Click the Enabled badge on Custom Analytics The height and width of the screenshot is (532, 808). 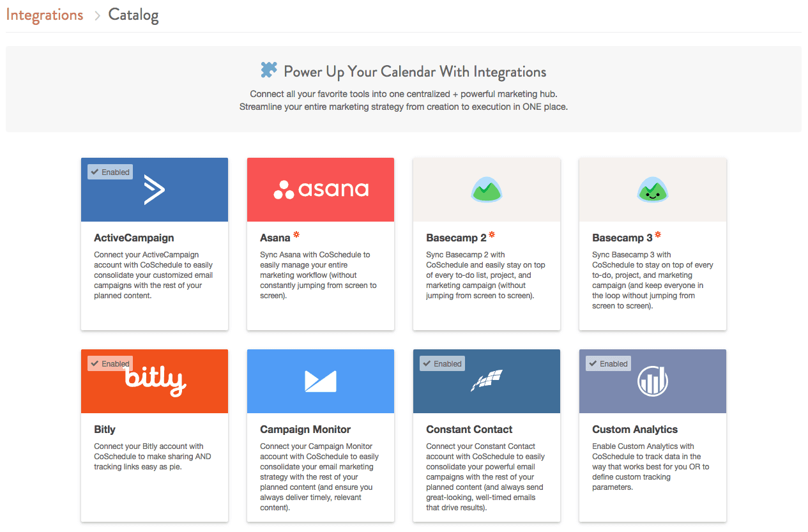(x=608, y=363)
